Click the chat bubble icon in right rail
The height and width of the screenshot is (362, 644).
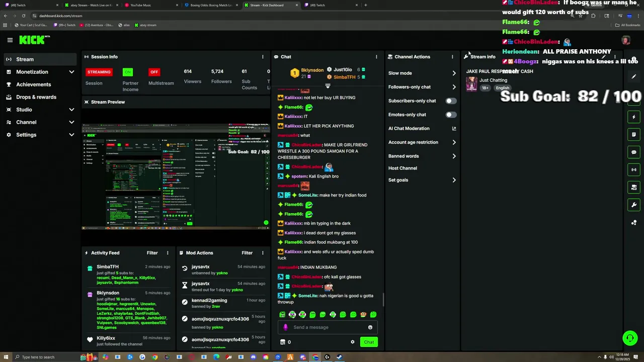(634, 152)
